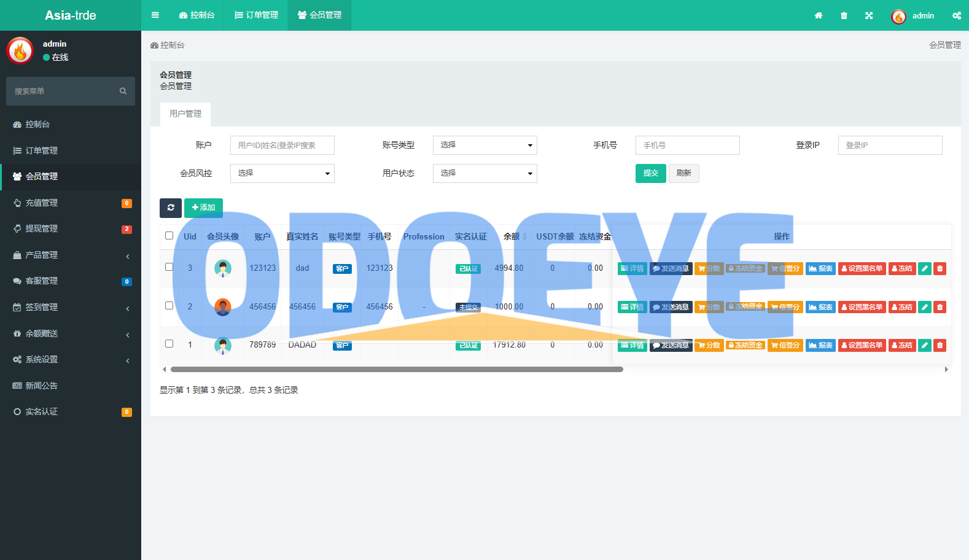Click the 刷新 button in the filter form
Viewport: 969px width, 560px height.
684,173
